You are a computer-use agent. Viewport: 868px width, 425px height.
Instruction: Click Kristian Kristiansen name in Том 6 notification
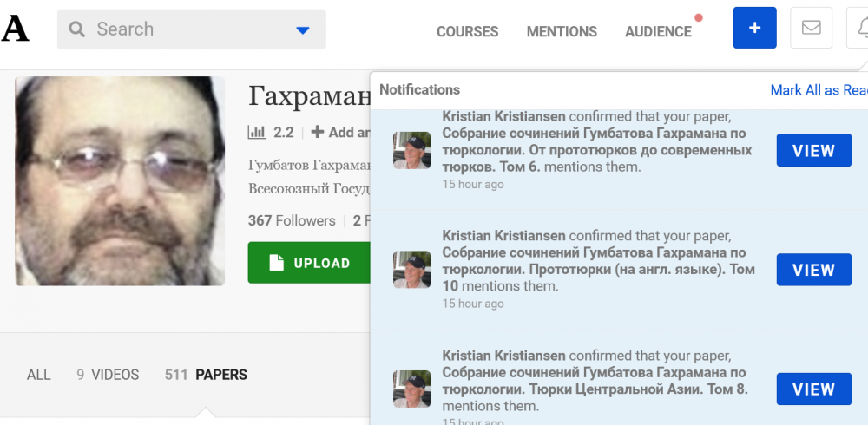click(503, 116)
